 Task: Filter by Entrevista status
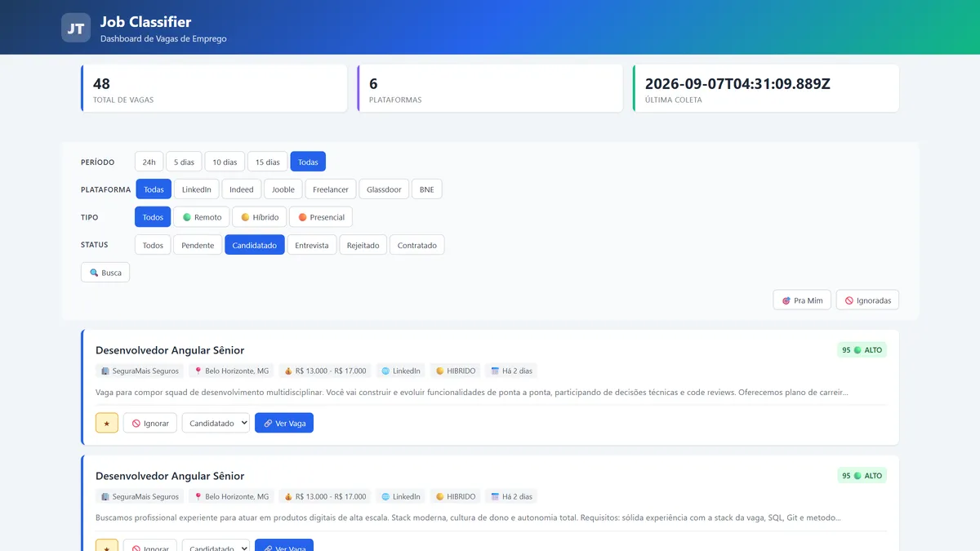(312, 245)
